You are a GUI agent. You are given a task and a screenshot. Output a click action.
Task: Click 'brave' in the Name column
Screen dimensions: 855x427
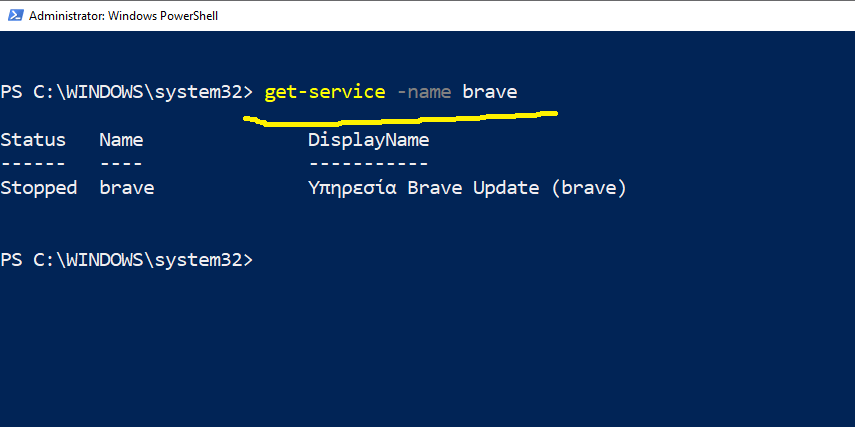[127, 188]
